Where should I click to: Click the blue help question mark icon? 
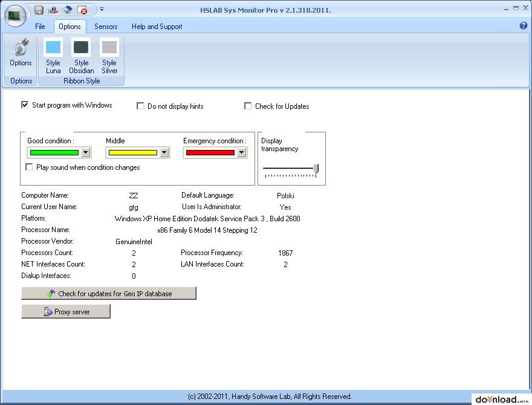(524, 25)
